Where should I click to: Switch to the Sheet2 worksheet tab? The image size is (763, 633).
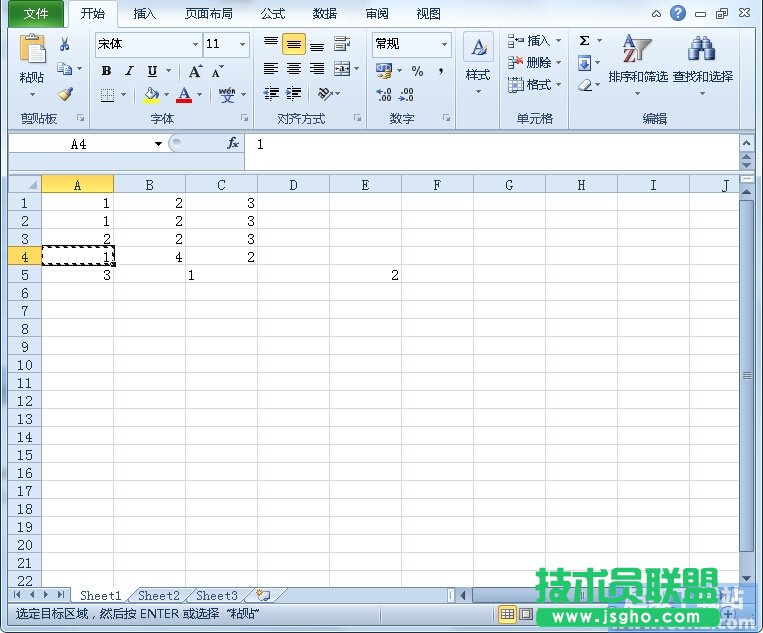pyautogui.click(x=159, y=596)
